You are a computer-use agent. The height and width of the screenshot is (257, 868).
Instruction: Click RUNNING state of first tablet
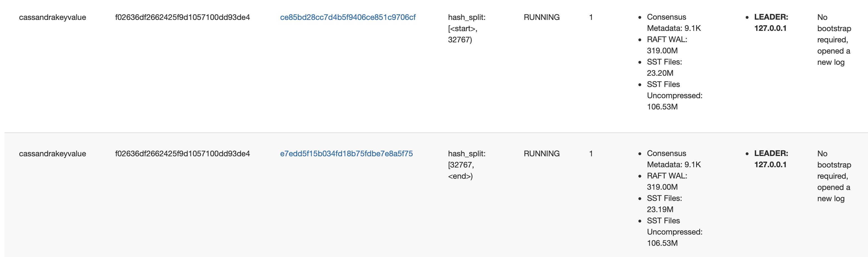[541, 17]
